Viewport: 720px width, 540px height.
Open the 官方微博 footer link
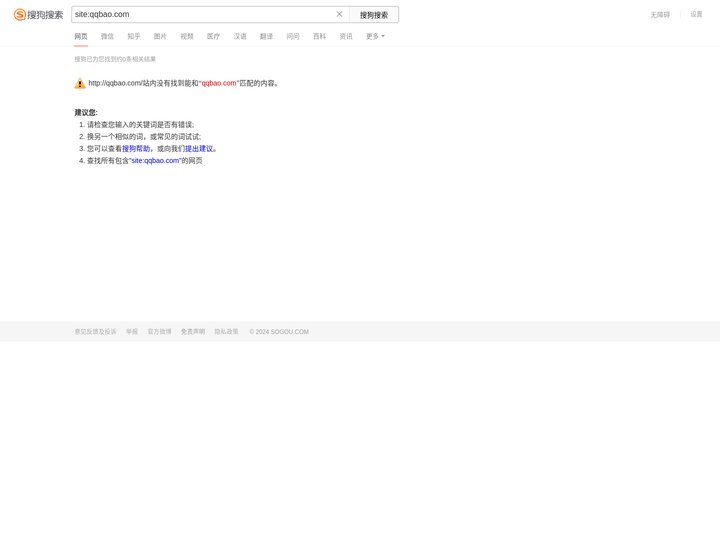159,332
